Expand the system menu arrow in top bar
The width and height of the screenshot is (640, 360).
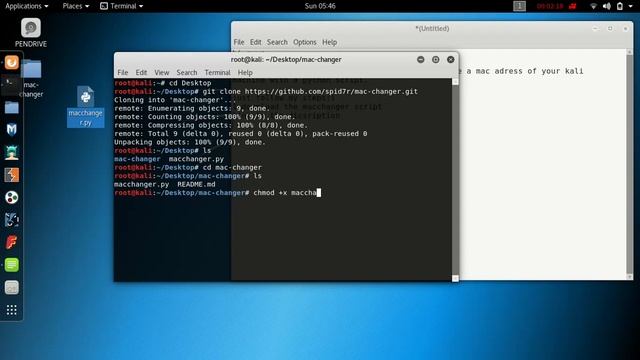pos(631,6)
